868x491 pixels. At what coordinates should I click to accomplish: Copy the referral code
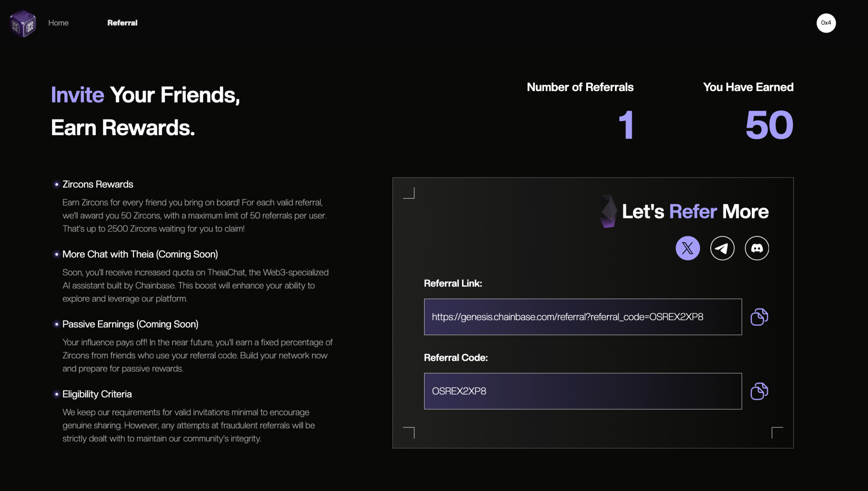(x=759, y=391)
